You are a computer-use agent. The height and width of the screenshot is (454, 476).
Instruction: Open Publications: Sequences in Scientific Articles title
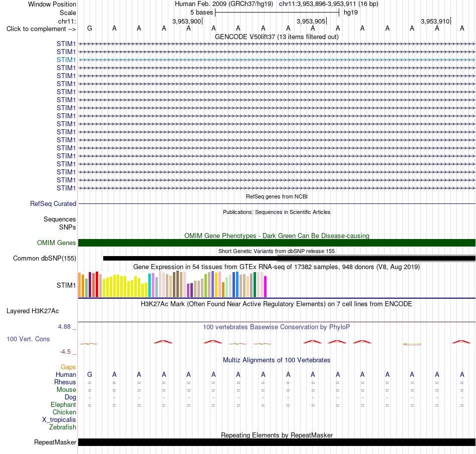click(277, 212)
